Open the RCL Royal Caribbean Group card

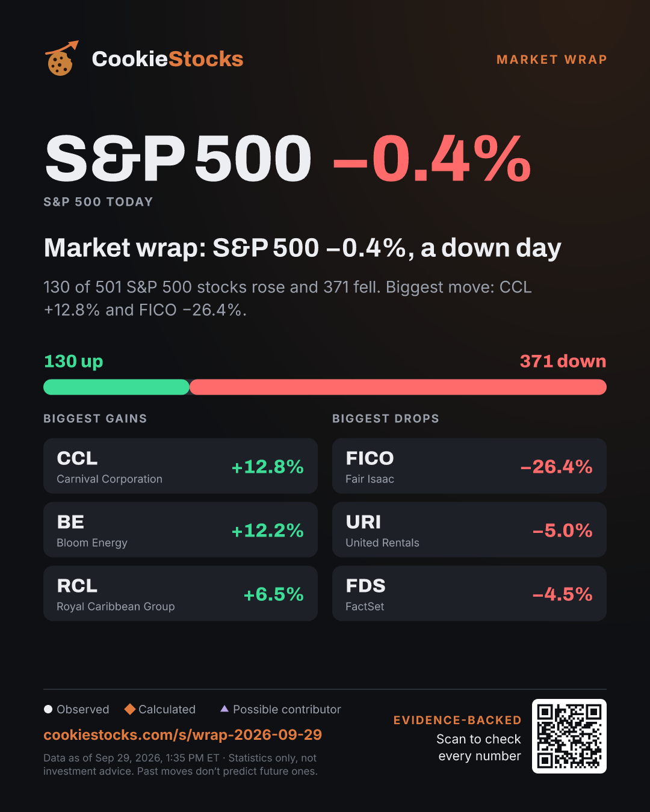click(181, 594)
